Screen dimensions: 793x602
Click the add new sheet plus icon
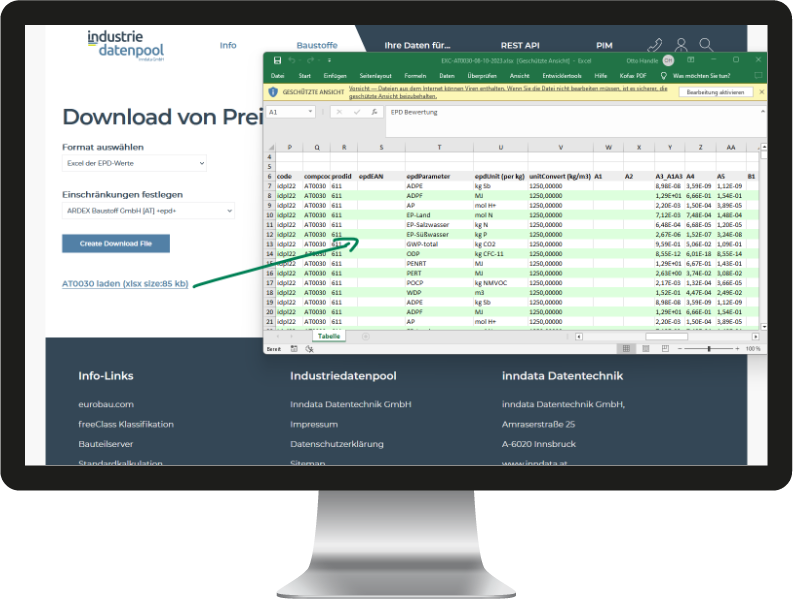366,336
